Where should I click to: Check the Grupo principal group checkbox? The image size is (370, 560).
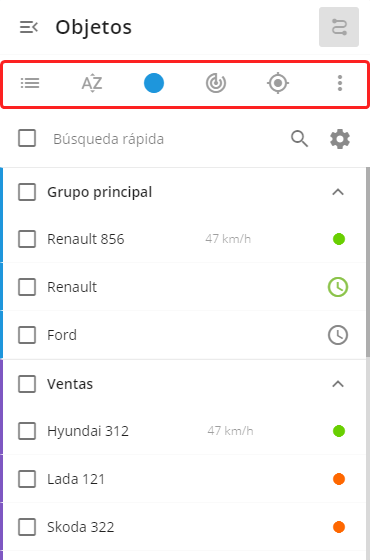coord(27,192)
